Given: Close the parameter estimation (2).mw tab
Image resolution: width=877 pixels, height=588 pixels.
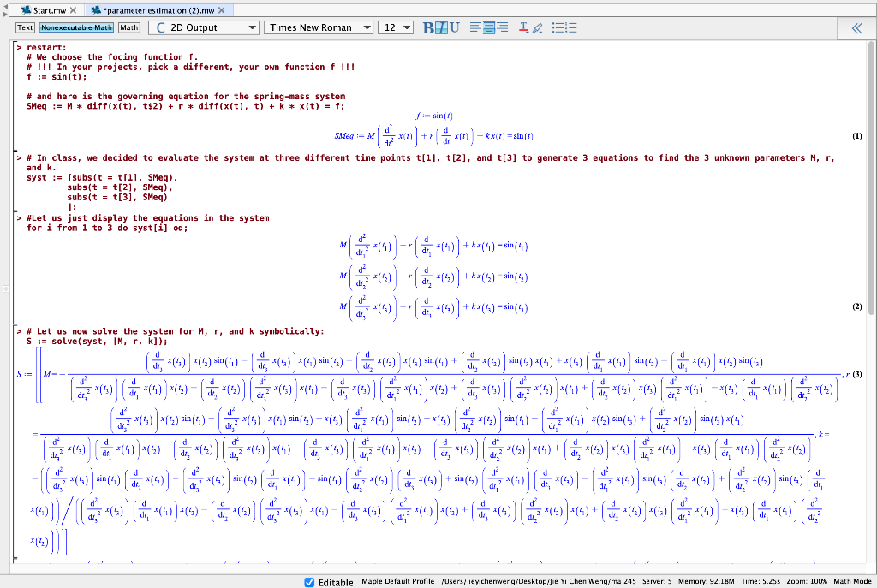Looking at the screenshot, I should click(221, 10).
